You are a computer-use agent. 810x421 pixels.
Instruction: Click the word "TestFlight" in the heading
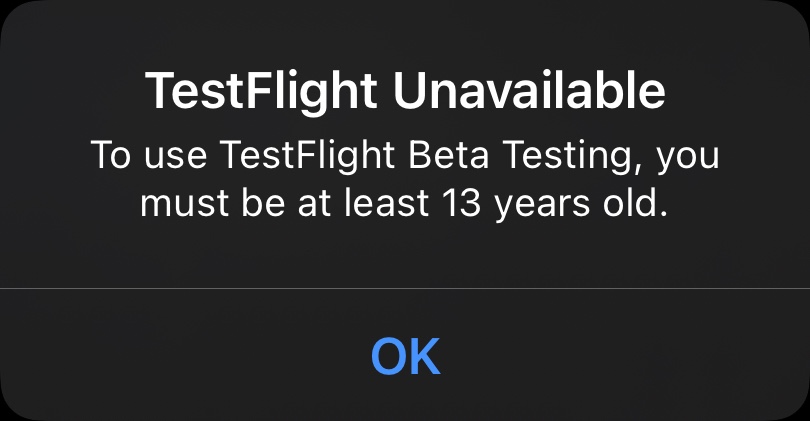tap(263, 92)
